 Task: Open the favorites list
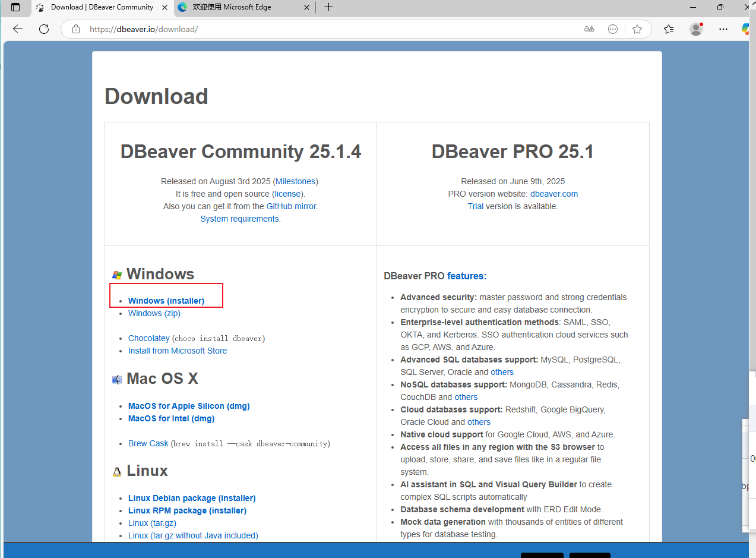pyautogui.click(x=669, y=29)
